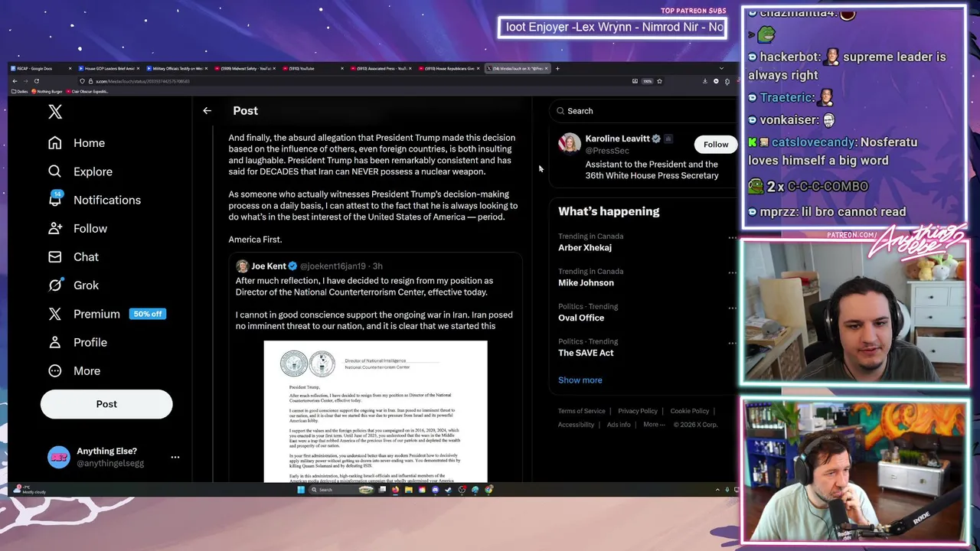Open the Dailies bookmark folder
Image resolution: width=980 pixels, height=551 pixels.
[21, 92]
